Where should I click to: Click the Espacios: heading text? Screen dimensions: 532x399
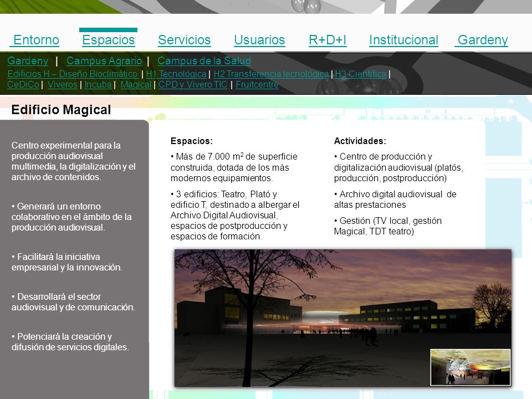[192, 141]
